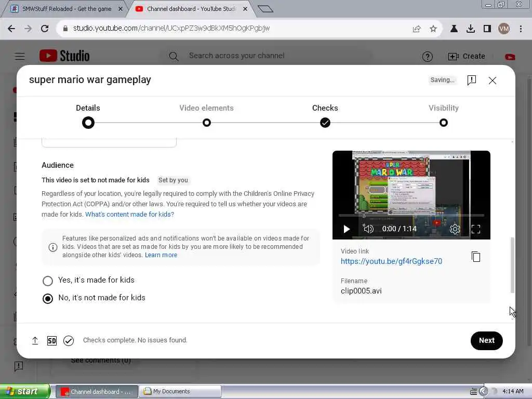Viewport: 532px width, 399px height.
Task: Open the Windows start menu
Action: tap(25, 392)
